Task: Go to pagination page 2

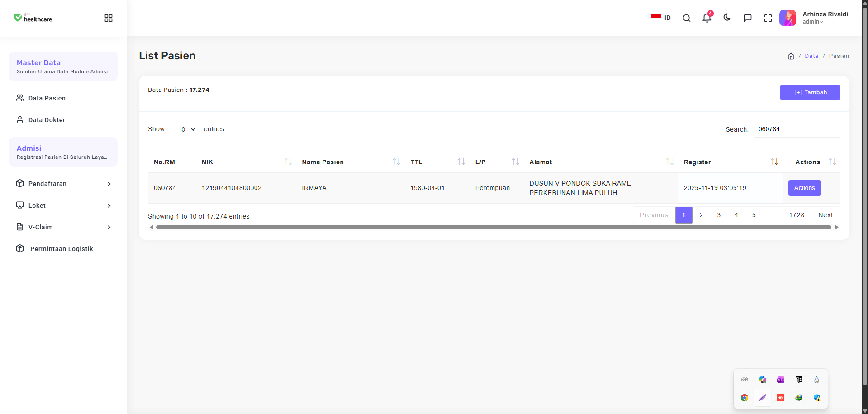Action: tap(701, 215)
